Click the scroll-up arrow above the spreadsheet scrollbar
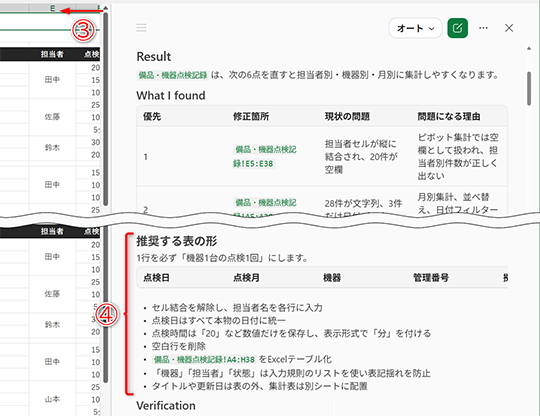This screenshot has height=416, width=540. pyautogui.click(x=106, y=8)
